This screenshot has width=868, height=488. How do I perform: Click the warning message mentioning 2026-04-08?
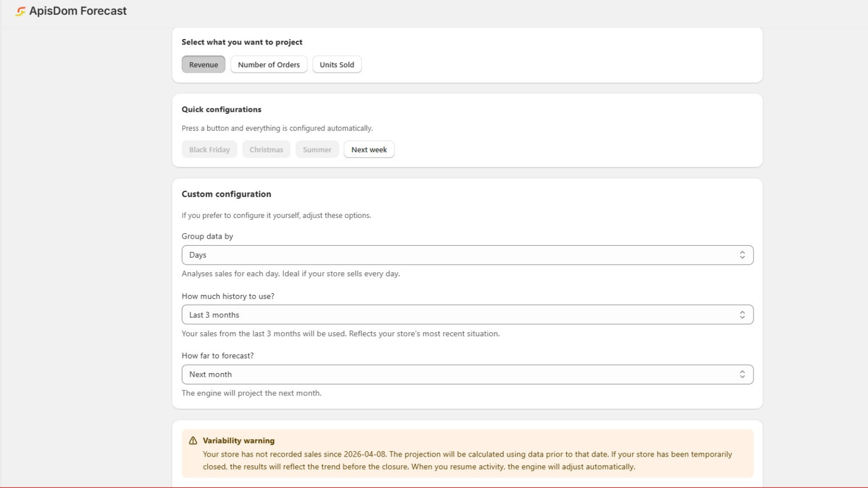(468, 460)
